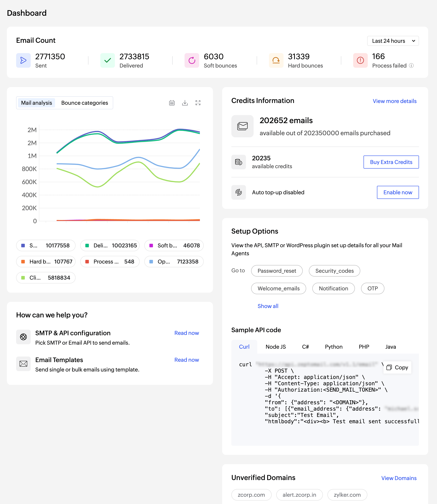
Task: Click Buy Extra Credits button
Action: [x=391, y=162]
